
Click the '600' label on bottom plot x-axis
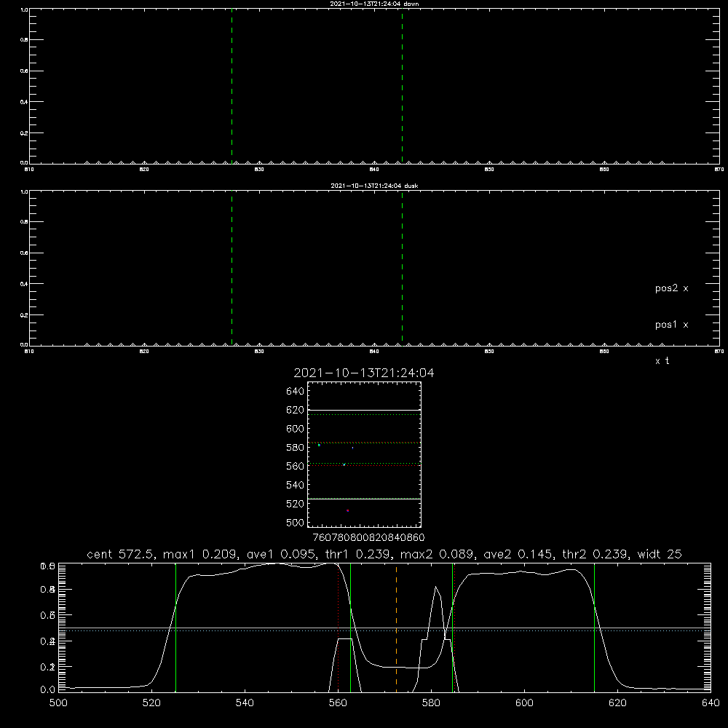[x=525, y=703]
